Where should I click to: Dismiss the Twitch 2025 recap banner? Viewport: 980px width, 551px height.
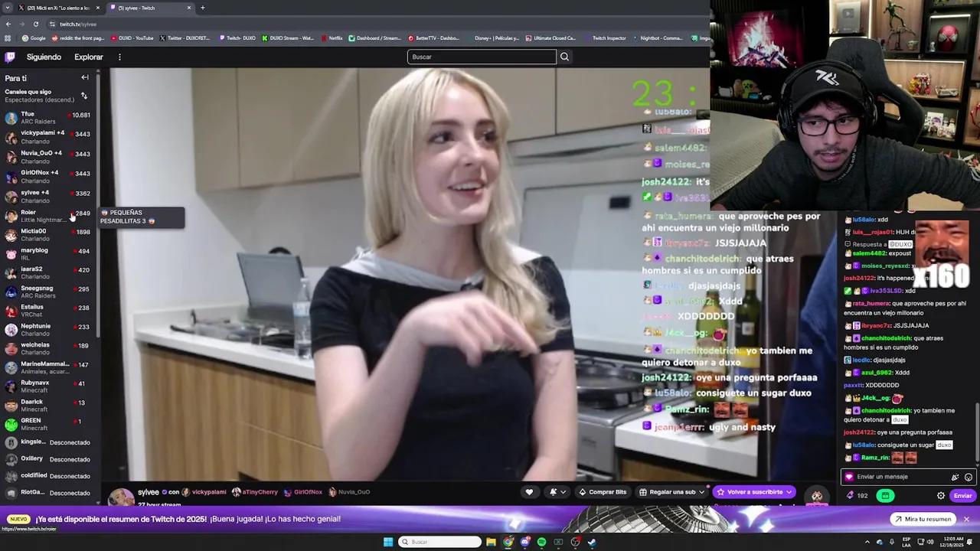pos(966,519)
